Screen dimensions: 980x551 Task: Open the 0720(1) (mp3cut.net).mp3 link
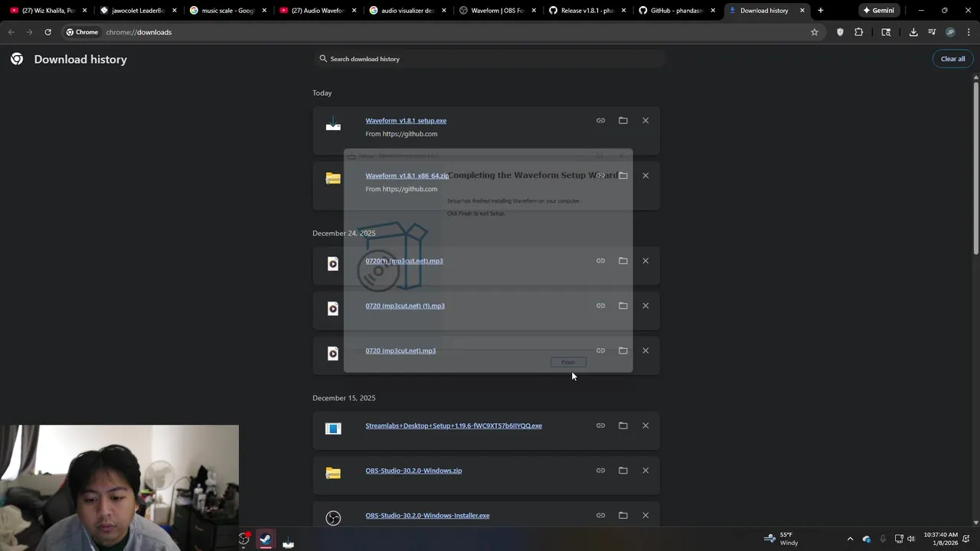pos(404,261)
